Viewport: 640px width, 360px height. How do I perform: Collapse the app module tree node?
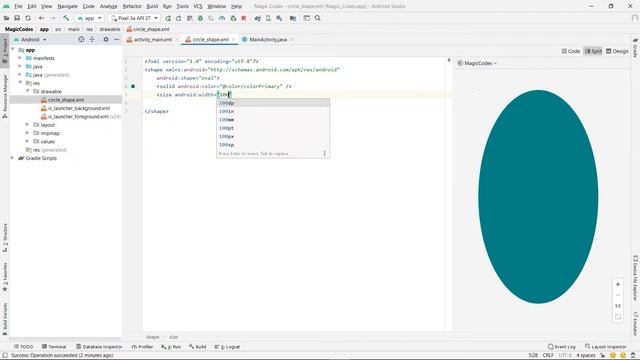pyautogui.click(x=13, y=50)
